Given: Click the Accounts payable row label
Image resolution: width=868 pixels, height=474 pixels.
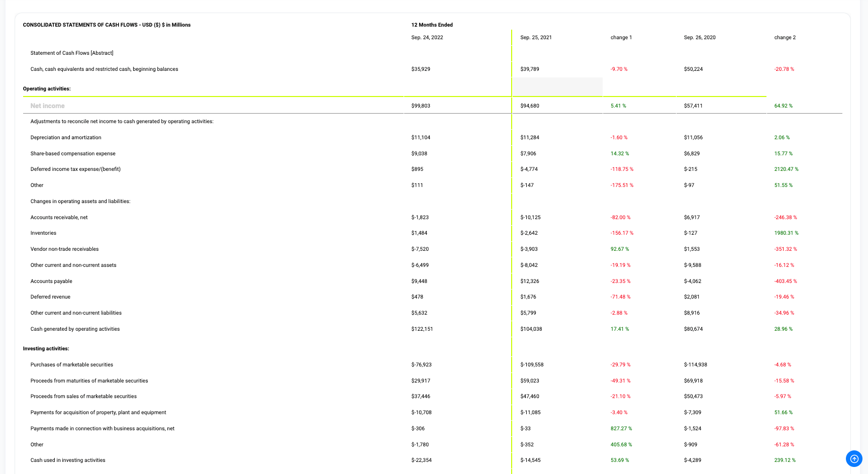Looking at the screenshot, I should 51,281.
